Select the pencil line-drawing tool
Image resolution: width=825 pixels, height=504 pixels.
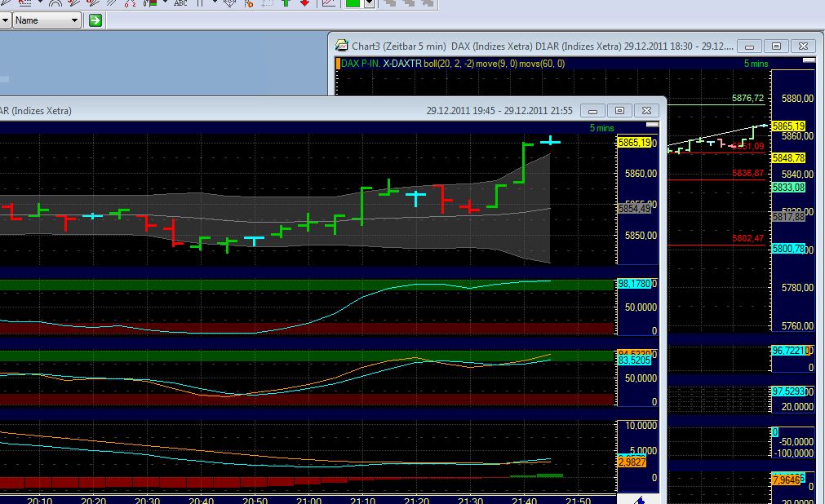click(4, 5)
